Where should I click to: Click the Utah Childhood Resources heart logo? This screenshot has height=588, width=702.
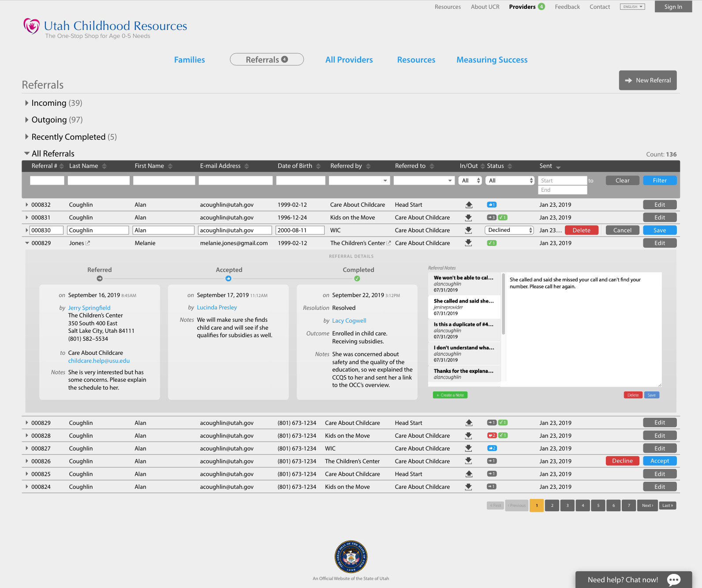[31, 26]
